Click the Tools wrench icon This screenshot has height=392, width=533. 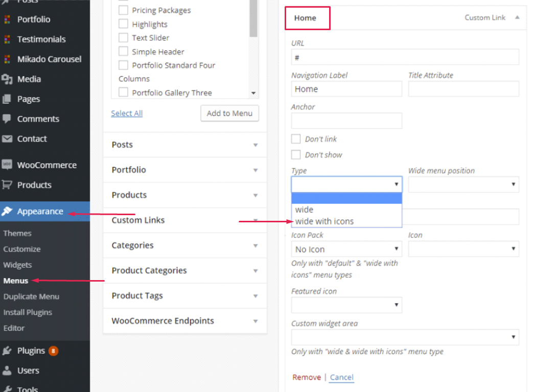point(7,389)
